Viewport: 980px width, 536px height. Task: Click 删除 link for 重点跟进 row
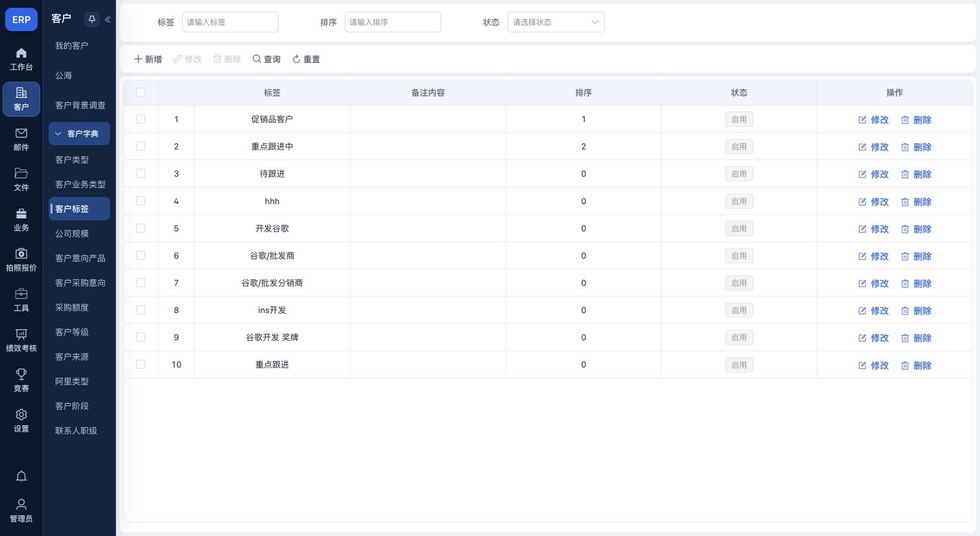pos(916,365)
